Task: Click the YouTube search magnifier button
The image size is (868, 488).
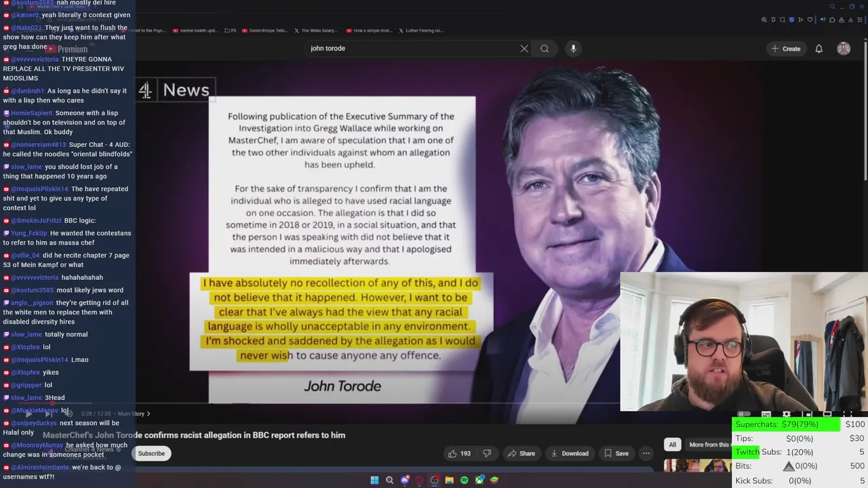Action: point(545,49)
